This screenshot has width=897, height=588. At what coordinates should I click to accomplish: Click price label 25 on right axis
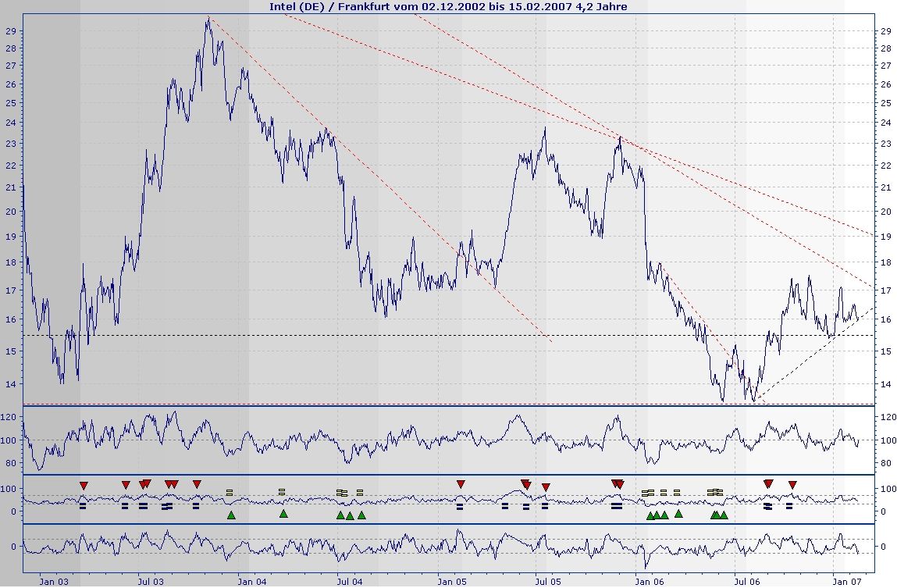coord(885,103)
